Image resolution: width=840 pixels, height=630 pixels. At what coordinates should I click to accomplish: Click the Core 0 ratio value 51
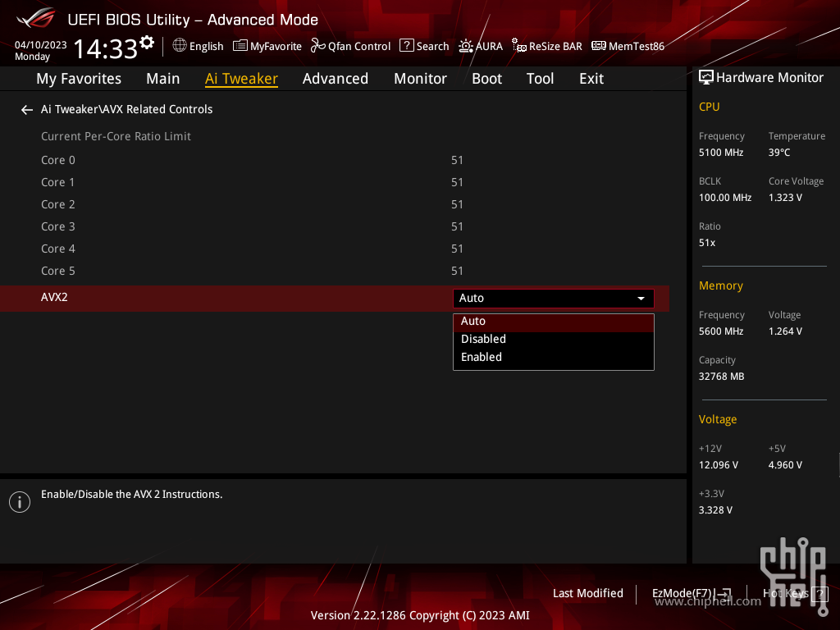click(457, 160)
